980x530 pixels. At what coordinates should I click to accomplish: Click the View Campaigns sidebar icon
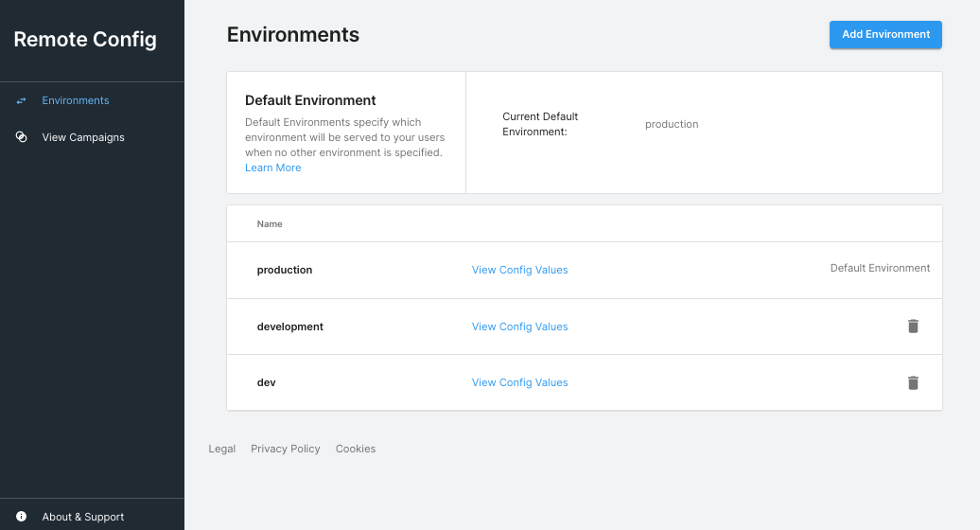[21, 137]
